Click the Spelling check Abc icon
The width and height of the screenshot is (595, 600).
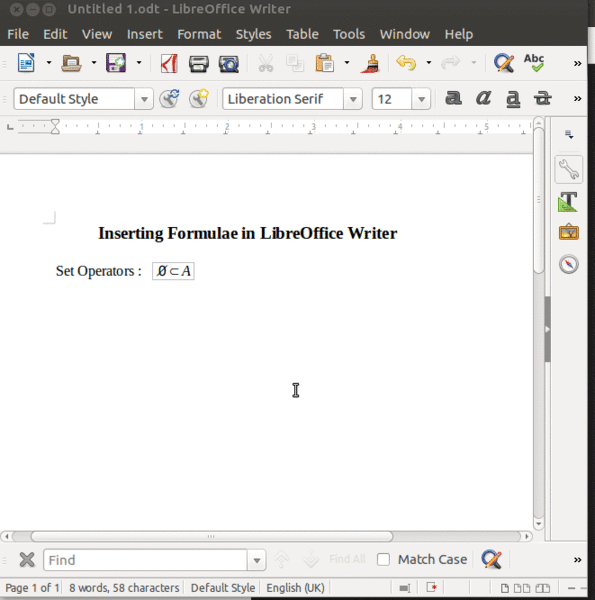534,63
